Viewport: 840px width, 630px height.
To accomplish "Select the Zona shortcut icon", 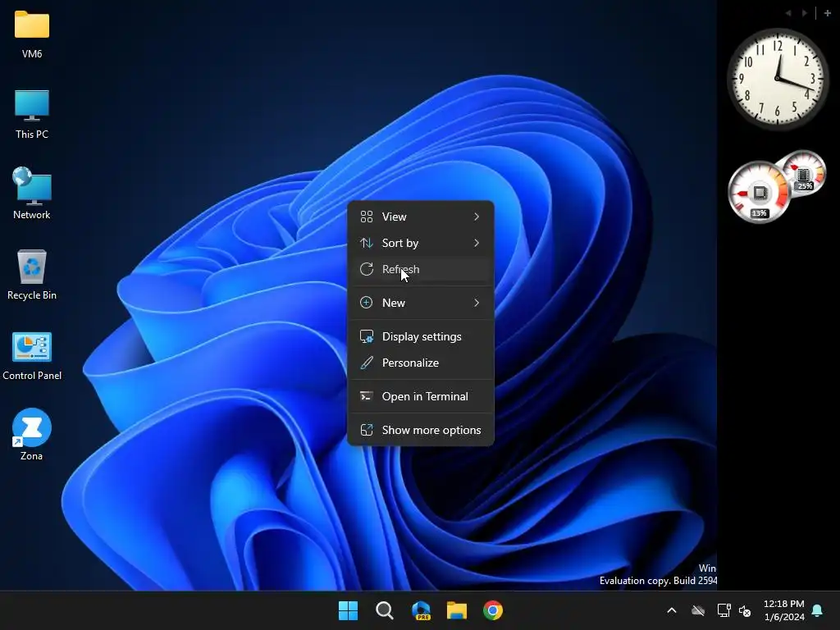I will (x=32, y=427).
